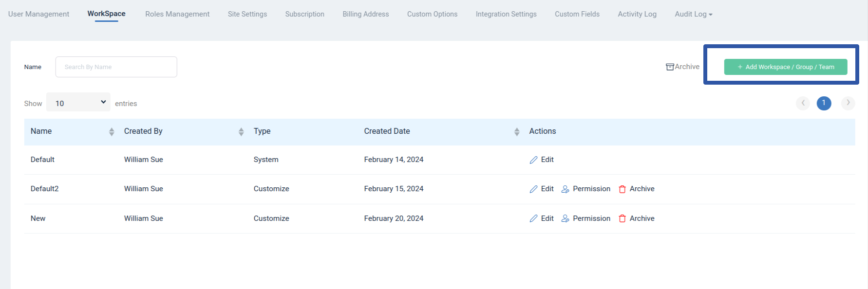868x289 pixels.
Task: Click February 15, 2024 date cell
Action: coord(394,189)
